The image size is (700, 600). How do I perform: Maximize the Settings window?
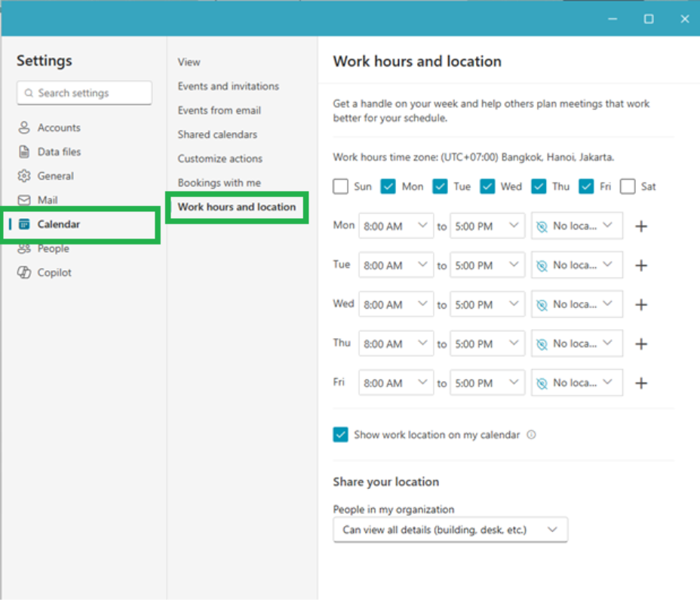tap(649, 19)
